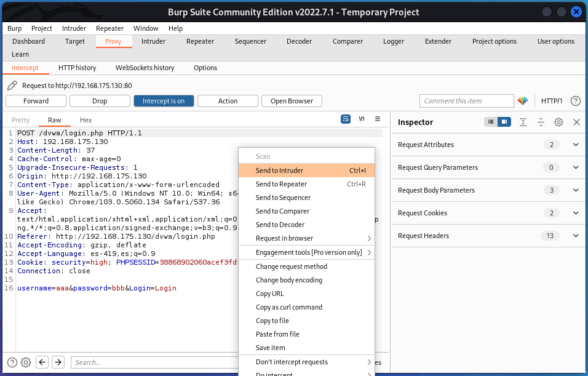Toggle Intercept is on button
Viewport: 588px width, 376px height.
[x=164, y=101]
